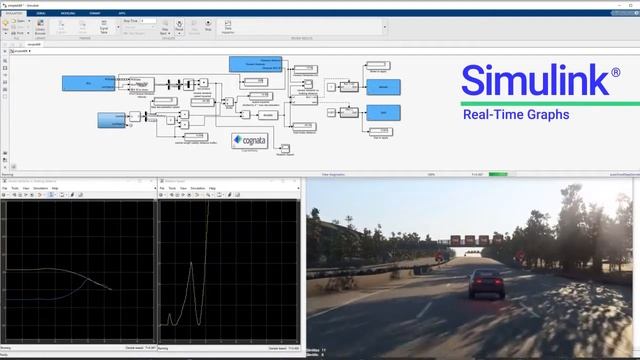Screen dimensions: 640x360
Task: Open View menu in left Scope window
Action: click(x=26, y=188)
